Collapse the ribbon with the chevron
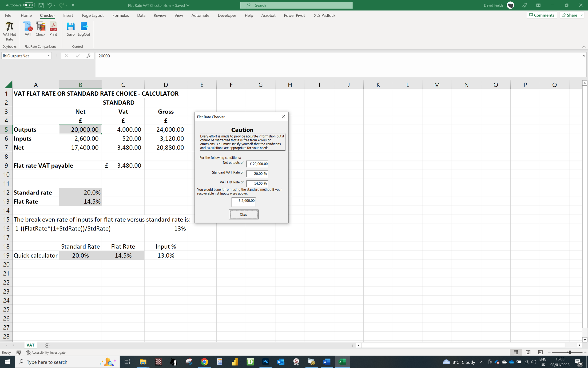 [x=584, y=47]
